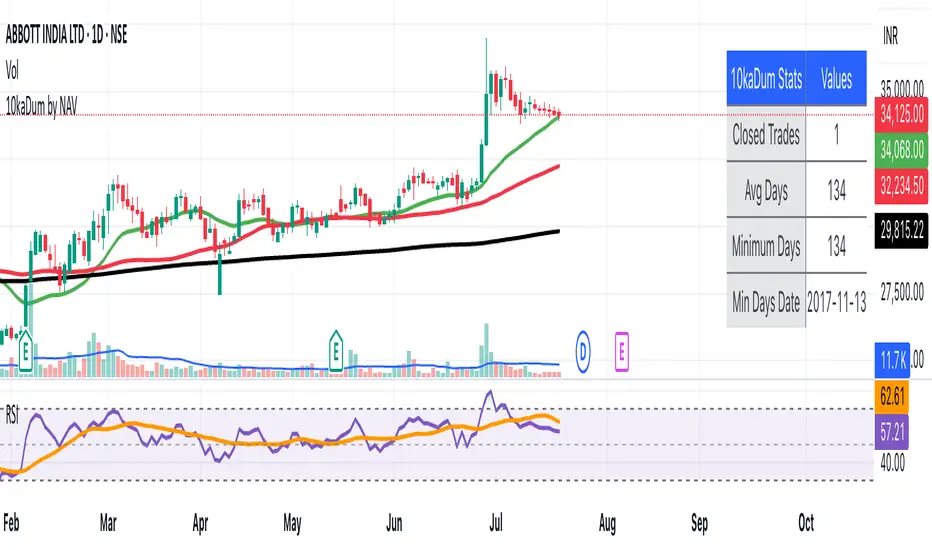
Task: Click the red 32,234.50 price label
Action: (x=902, y=186)
